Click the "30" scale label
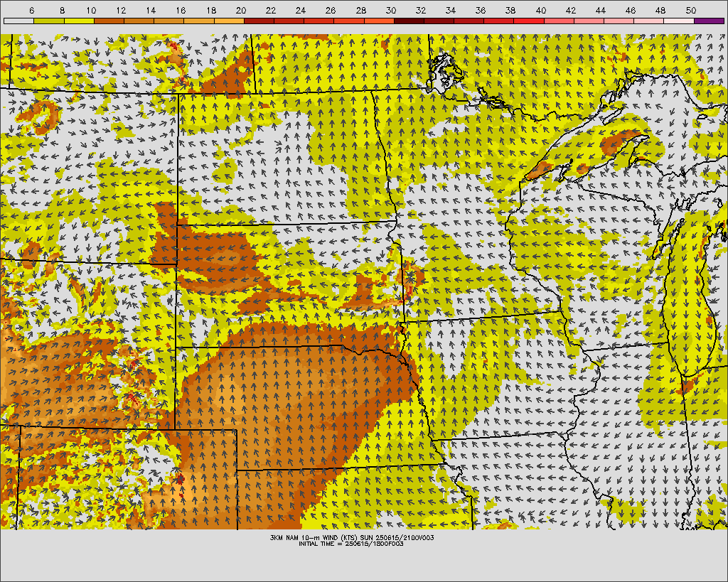Screen dimensions: 728x582 point(391,10)
